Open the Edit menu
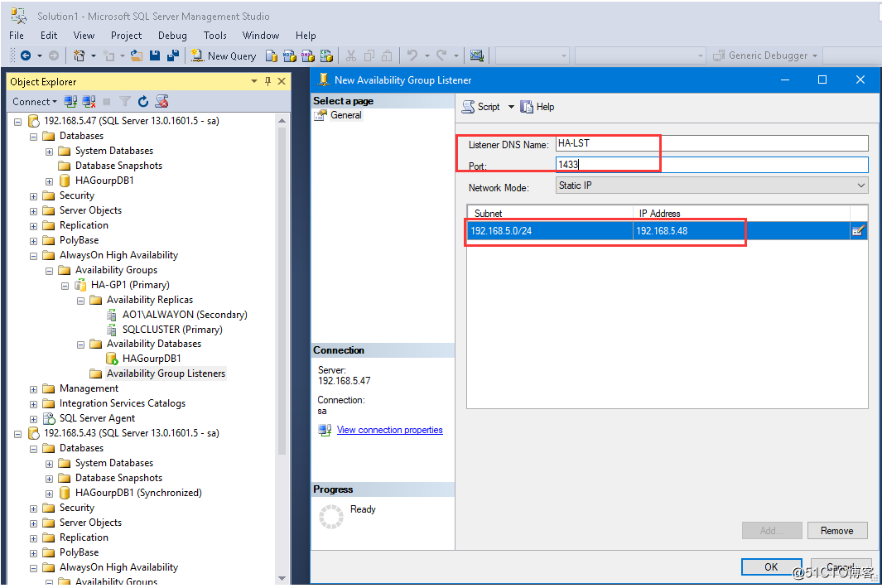This screenshot has height=588, width=882. click(48, 36)
